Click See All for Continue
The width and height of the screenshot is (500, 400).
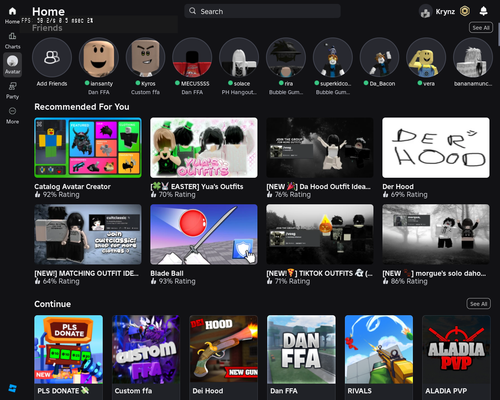[x=478, y=304]
